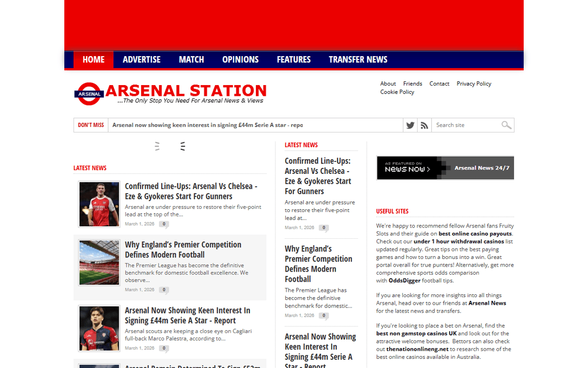588x368 pixels.
Task: Follow the Arsenal News friends link
Action: click(487, 303)
